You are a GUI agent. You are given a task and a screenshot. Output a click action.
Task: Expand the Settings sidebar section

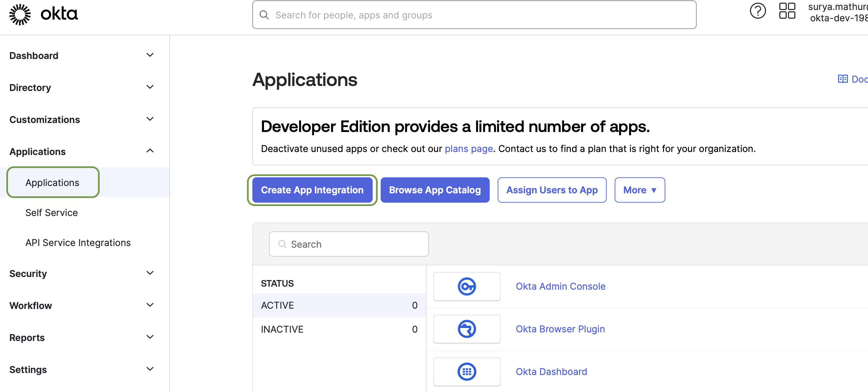tap(150, 369)
